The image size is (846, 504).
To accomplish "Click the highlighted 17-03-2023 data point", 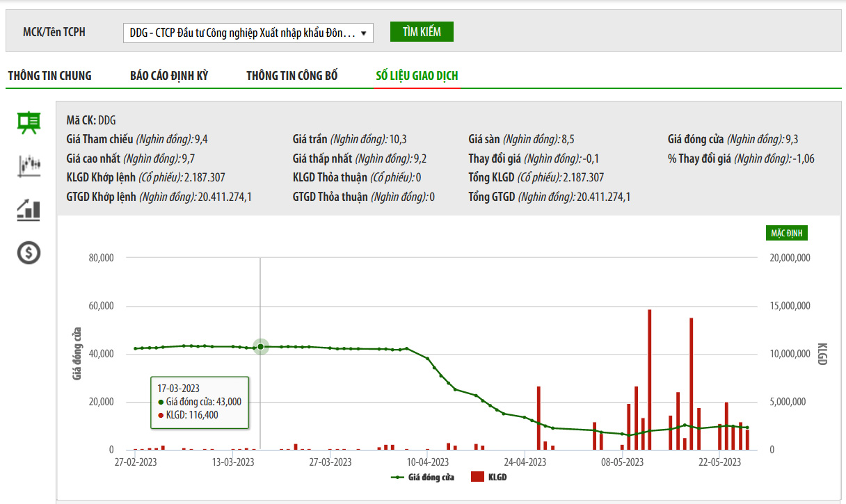I will tap(260, 346).
